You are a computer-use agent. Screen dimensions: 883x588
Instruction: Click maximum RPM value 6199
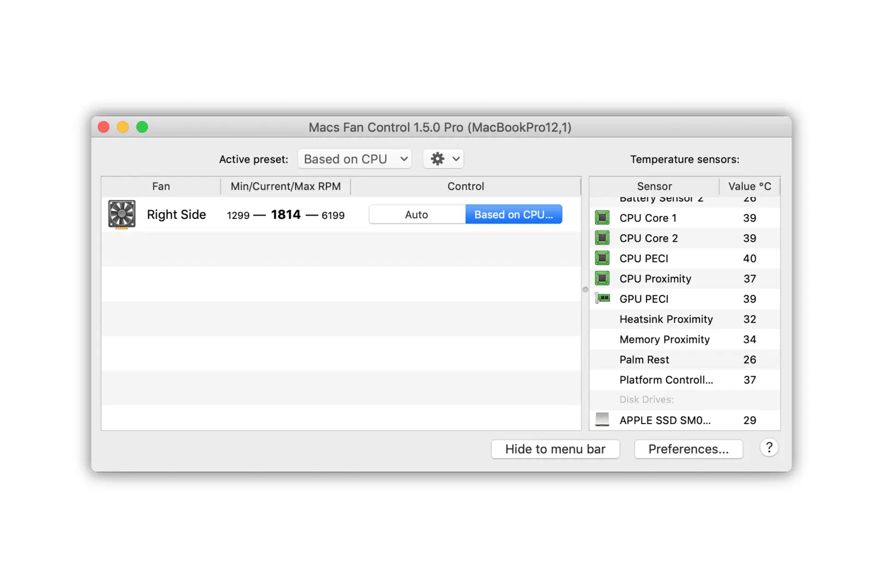pyautogui.click(x=333, y=216)
